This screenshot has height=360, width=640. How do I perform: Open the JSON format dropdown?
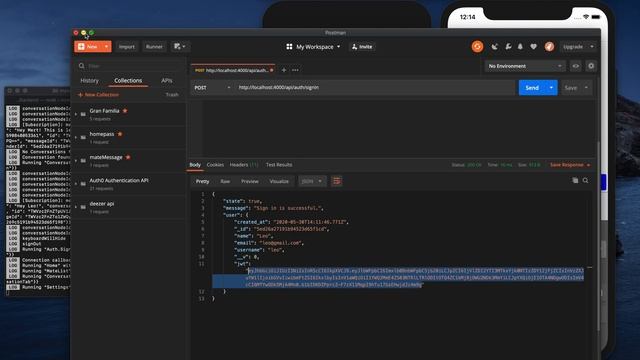[x=312, y=181]
